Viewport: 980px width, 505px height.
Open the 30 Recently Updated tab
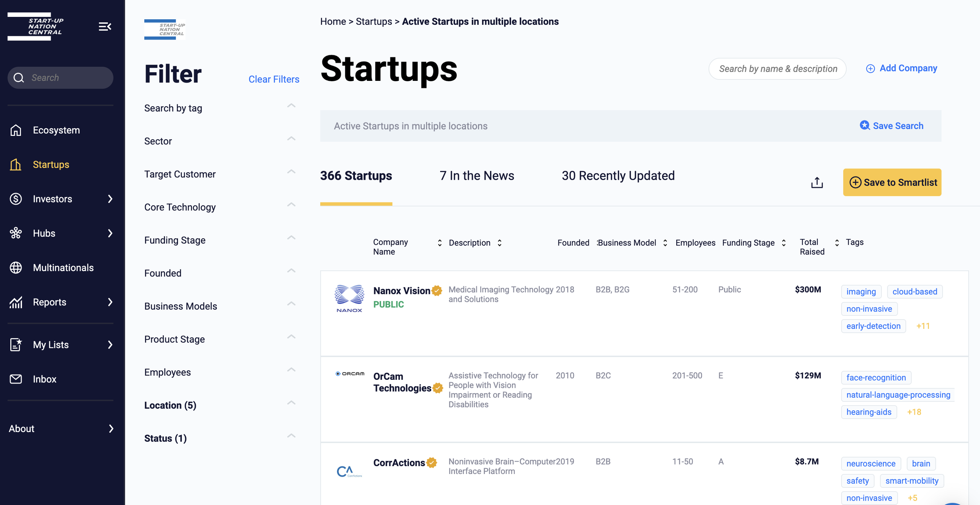618,176
